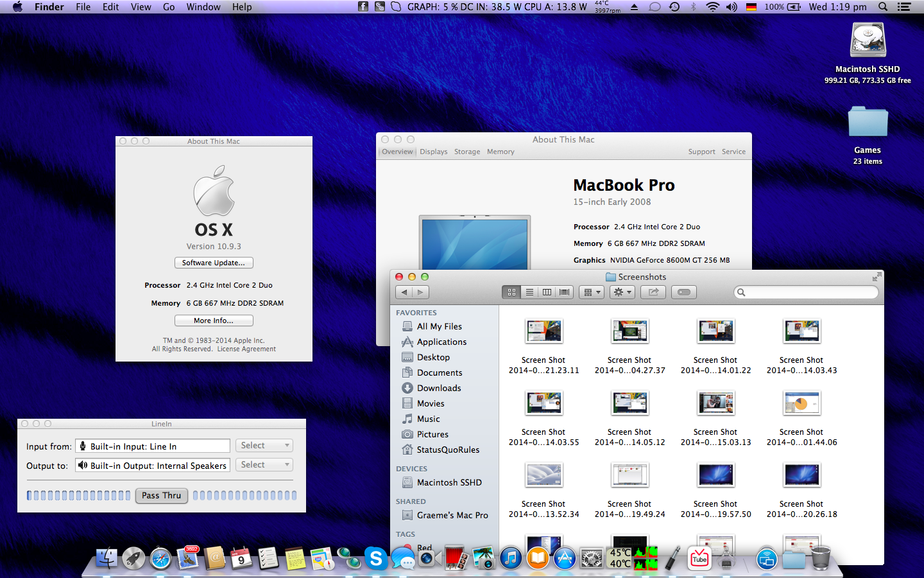Open the item arrangement dropdown in Finder
This screenshot has width=924, height=578.
click(x=592, y=292)
